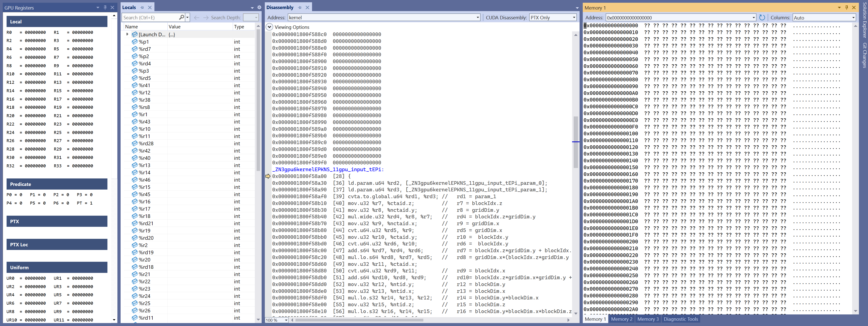Viewport: 868px width, 326px height.
Task: Select the %rs8 variable icon
Action: (x=134, y=107)
